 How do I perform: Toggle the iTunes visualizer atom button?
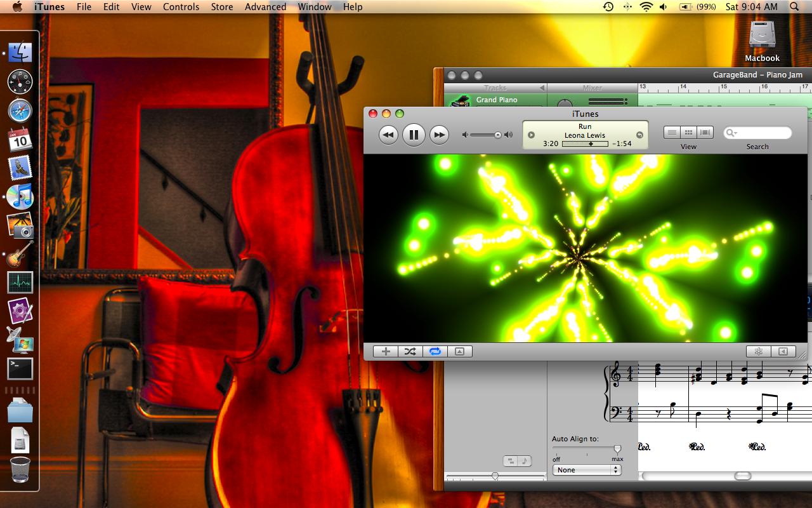(758, 351)
